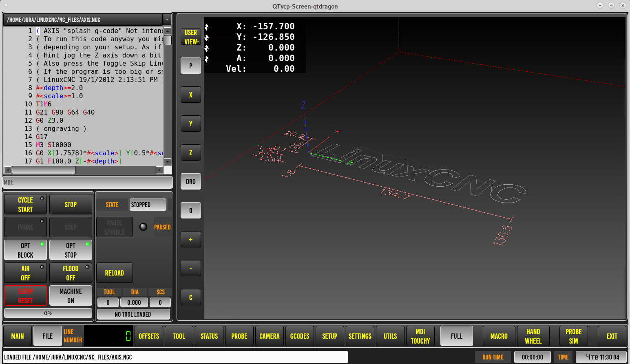This screenshot has height=364, width=630.
Task: Click the STOP button
Action: (71, 205)
